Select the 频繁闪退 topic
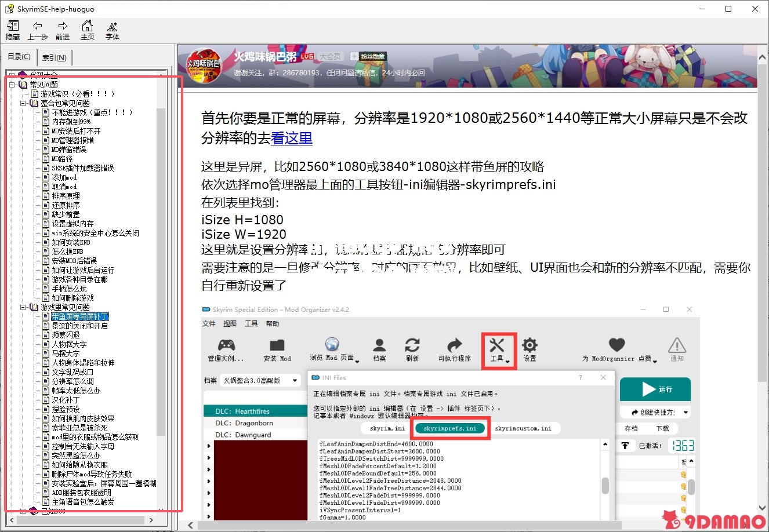Viewport: 769px width, 532px height. click(x=66, y=335)
